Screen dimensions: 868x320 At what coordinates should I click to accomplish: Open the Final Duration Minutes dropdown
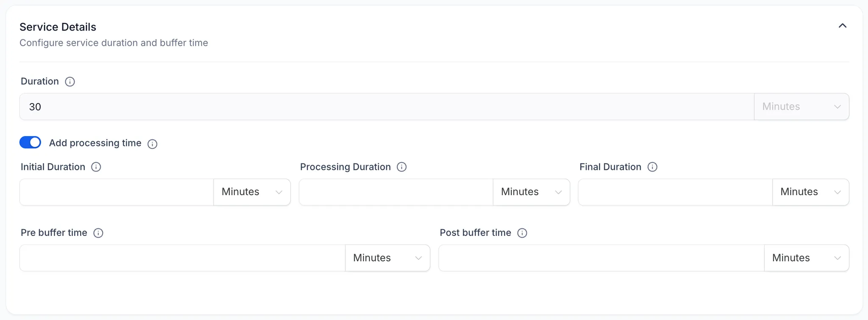(811, 192)
